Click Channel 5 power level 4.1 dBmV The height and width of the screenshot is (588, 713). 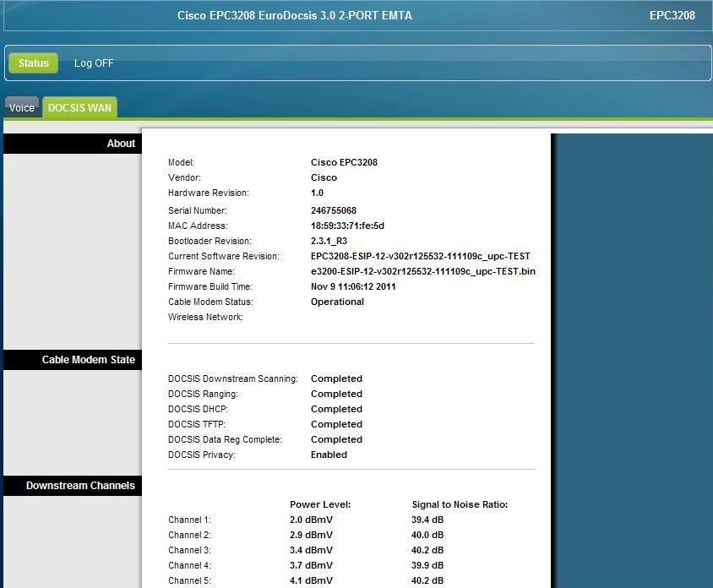[x=311, y=580]
